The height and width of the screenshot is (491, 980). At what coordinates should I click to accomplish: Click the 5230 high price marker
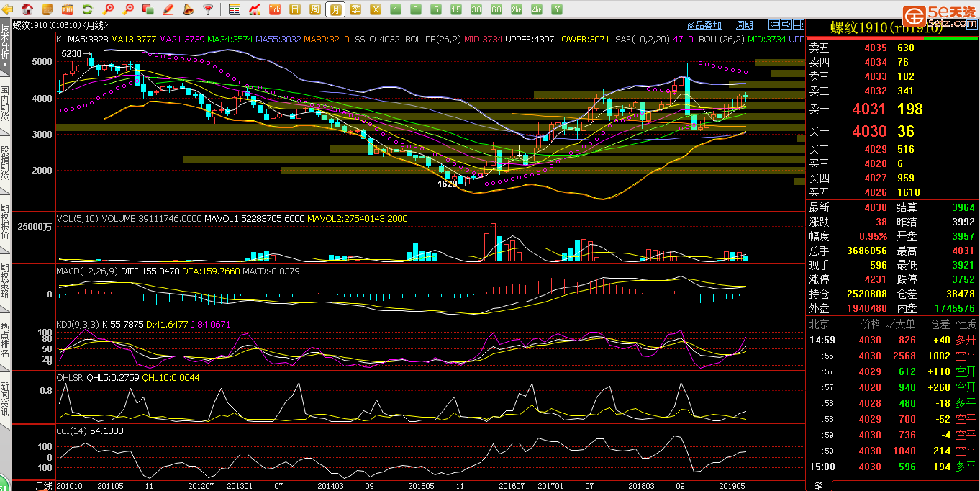[x=71, y=54]
